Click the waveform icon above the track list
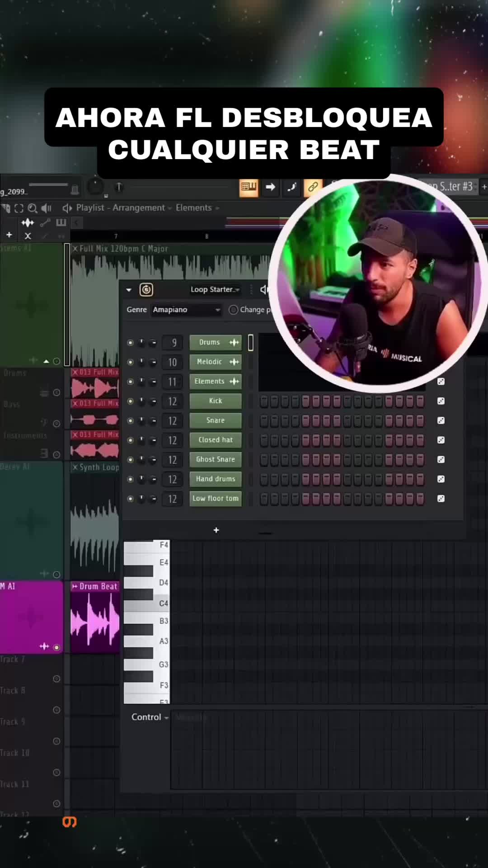 [28, 222]
